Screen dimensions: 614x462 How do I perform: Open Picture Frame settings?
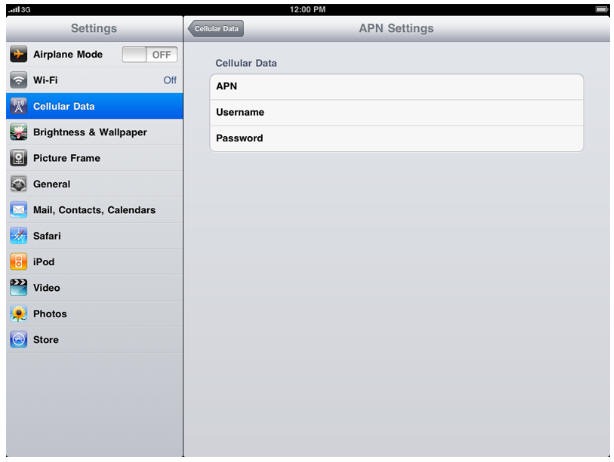click(x=94, y=158)
